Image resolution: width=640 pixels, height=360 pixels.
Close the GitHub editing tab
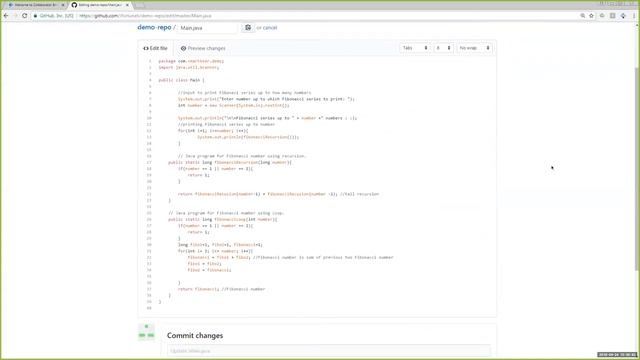(127, 5)
